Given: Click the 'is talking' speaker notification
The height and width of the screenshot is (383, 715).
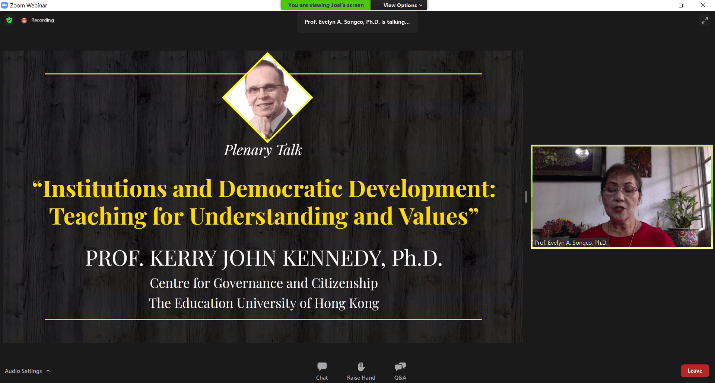Looking at the screenshot, I should [x=357, y=22].
